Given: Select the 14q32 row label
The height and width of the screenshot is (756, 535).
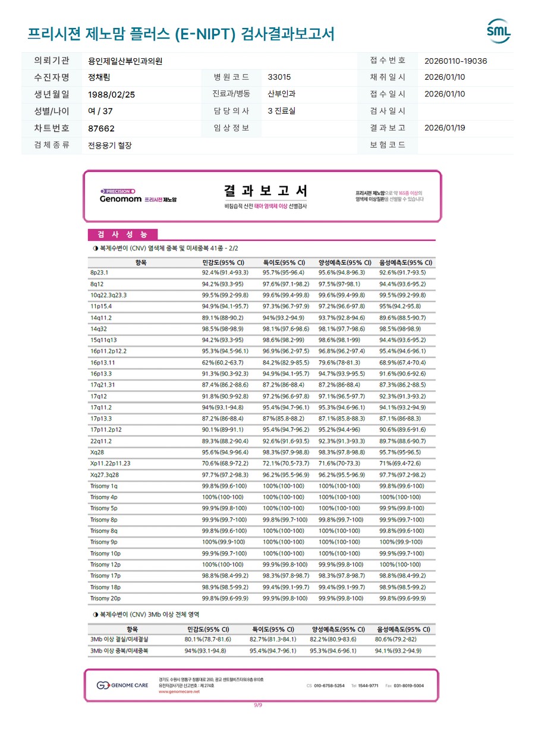Looking at the screenshot, I should click(x=99, y=329).
